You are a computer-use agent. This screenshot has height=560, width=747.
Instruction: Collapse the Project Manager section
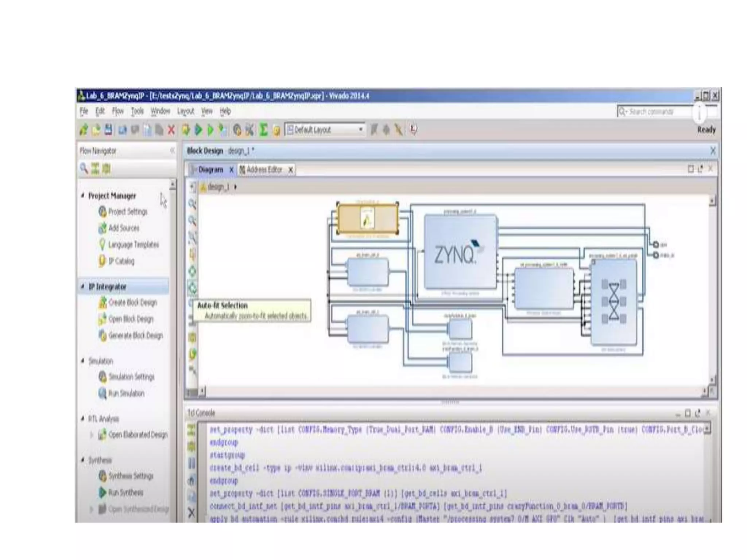pyautogui.click(x=83, y=196)
